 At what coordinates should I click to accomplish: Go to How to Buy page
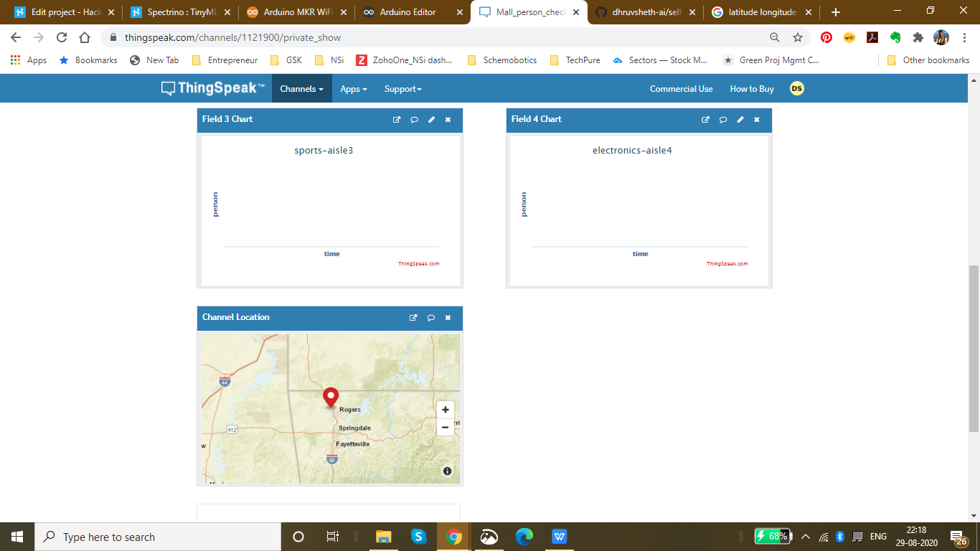[x=751, y=89]
